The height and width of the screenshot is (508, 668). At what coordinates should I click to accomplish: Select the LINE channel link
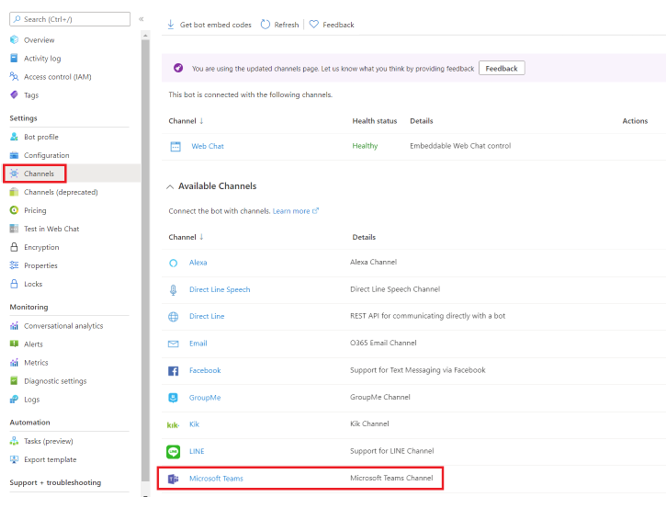196,451
